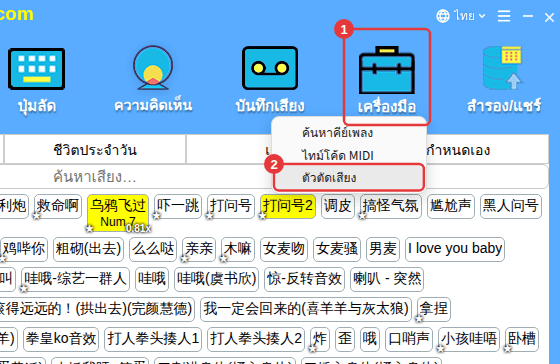Play the 哇哦(虞书欣) sound

[x=216, y=279]
